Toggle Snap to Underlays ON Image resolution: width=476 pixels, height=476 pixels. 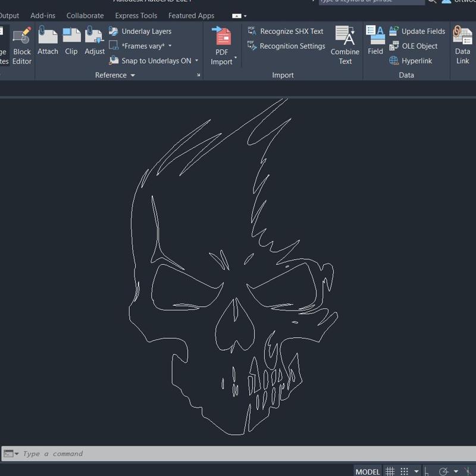coord(151,61)
